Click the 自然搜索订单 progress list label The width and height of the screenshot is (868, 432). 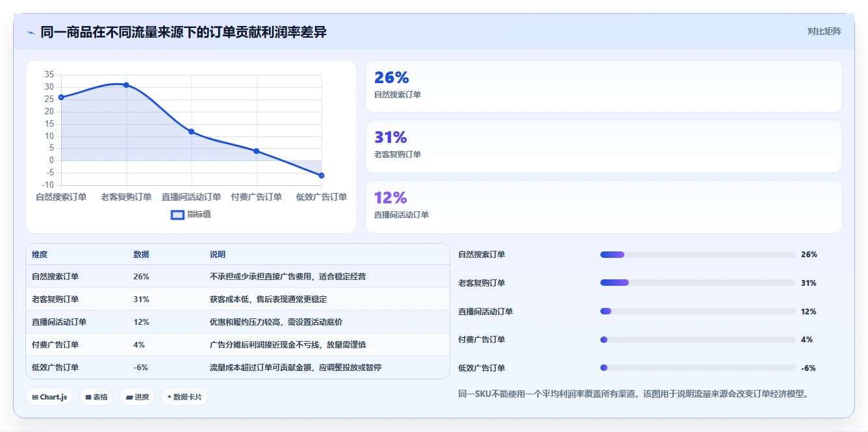pyautogui.click(x=481, y=255)
